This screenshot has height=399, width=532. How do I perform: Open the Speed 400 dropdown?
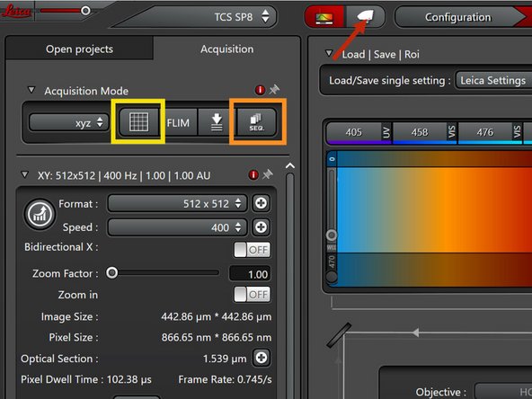click(177, 227)
